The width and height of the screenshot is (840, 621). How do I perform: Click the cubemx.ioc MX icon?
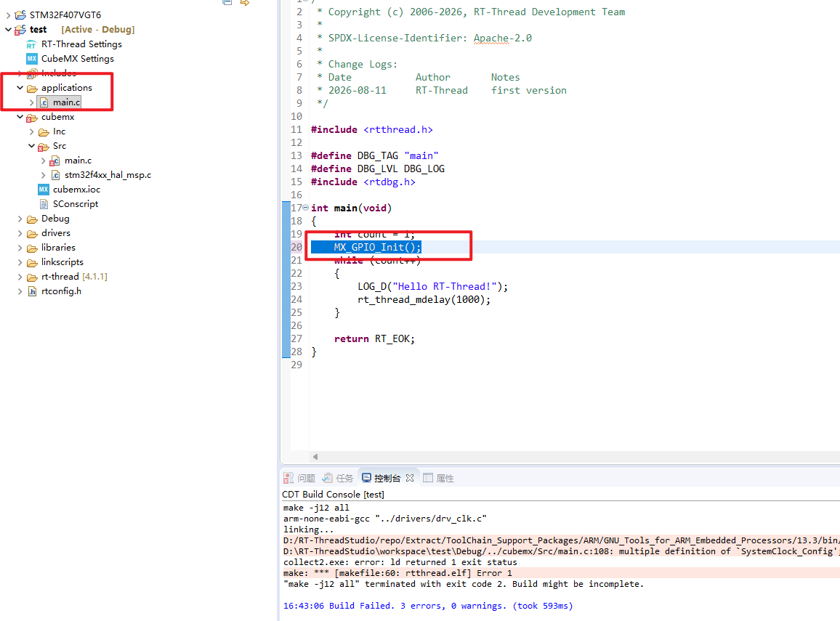44,190
